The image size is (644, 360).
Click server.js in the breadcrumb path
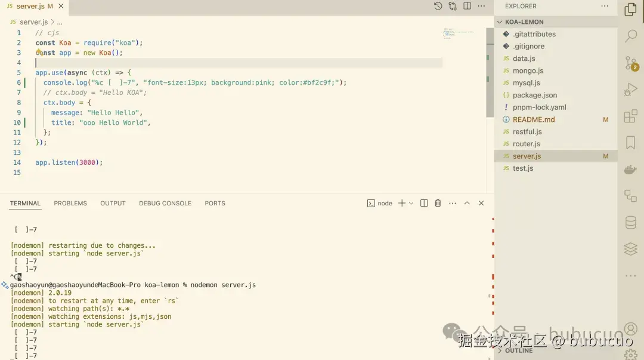tap(33, 22)
